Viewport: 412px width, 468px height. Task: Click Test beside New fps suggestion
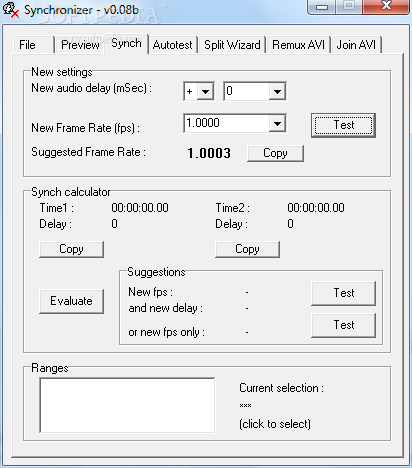pyautogui.click(x=343, y=293)
